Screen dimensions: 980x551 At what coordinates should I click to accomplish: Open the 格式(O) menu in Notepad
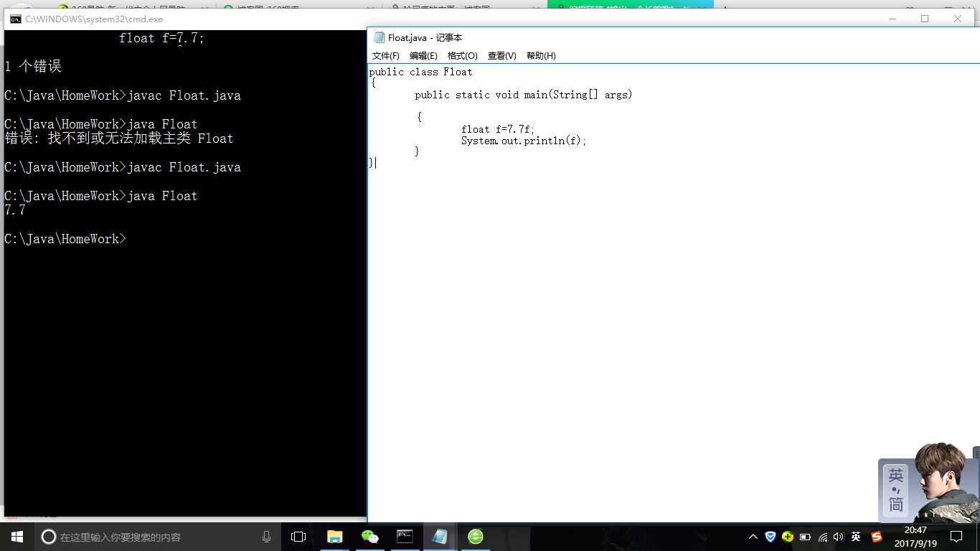[x=462, y=56]
